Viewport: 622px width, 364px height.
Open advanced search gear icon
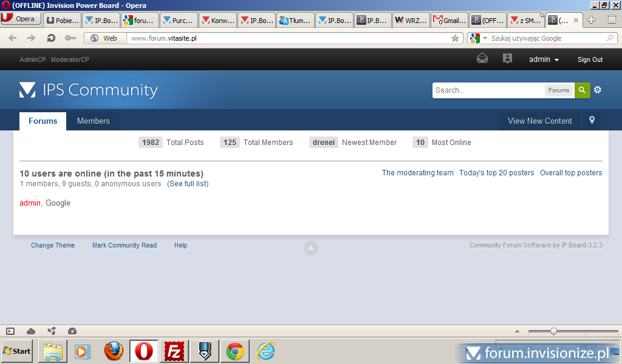pos(598,90)
